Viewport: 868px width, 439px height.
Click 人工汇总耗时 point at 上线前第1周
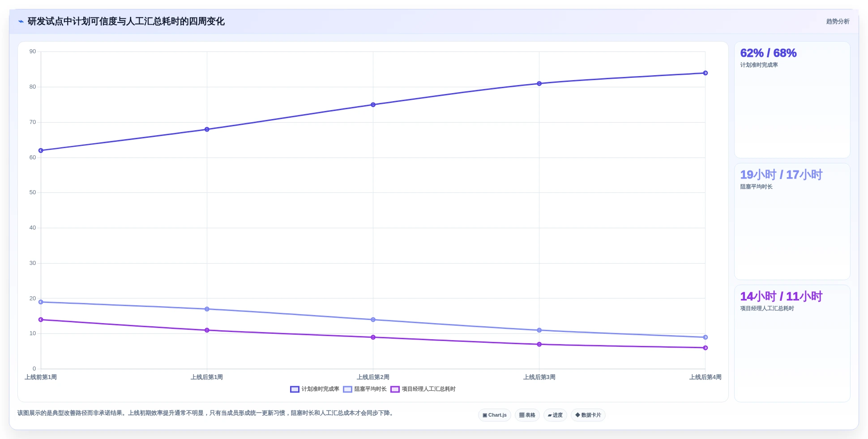41,320
